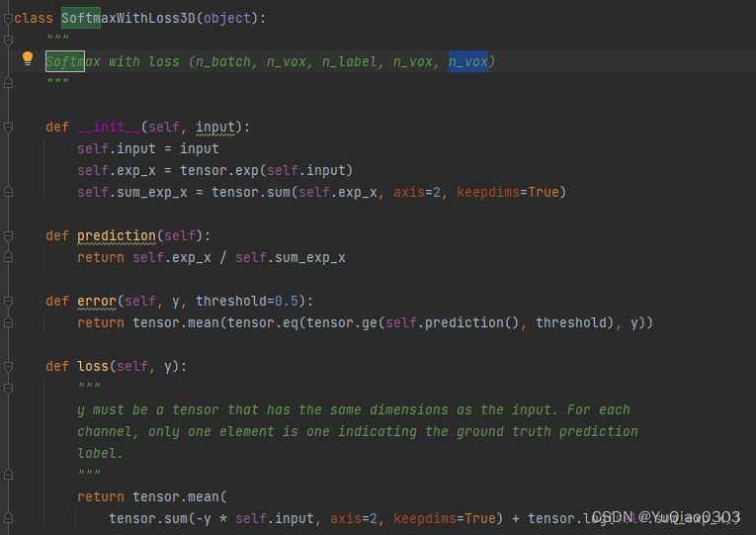Click 'keepdims=True' on the last line
This screenshot has width=756, height=535.
[x=445, y=519]
